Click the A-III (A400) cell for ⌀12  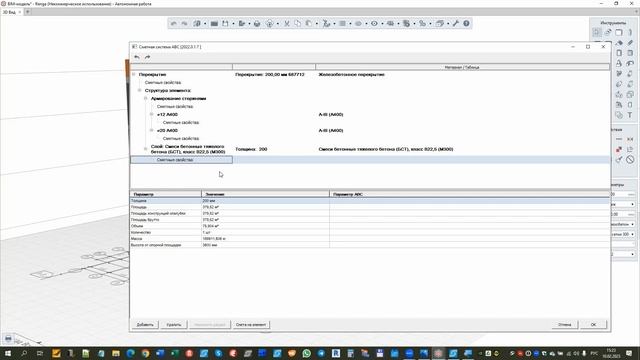coord(331,115)
